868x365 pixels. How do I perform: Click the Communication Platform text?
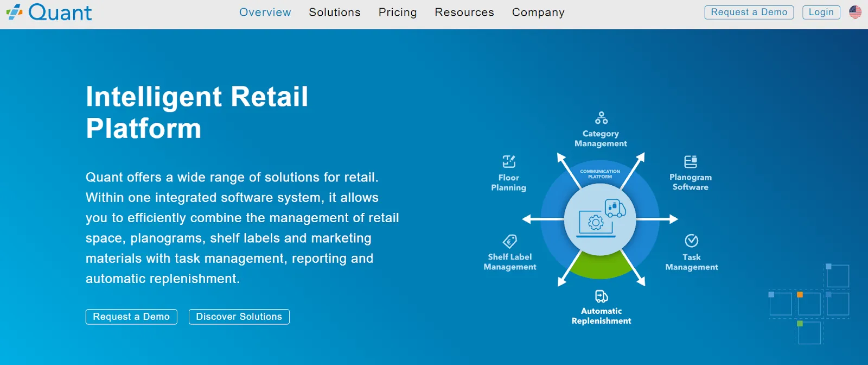tap(600, 174)
